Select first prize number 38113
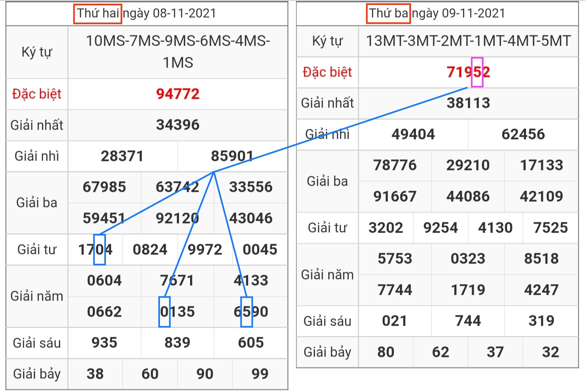 tap(469, 103)
